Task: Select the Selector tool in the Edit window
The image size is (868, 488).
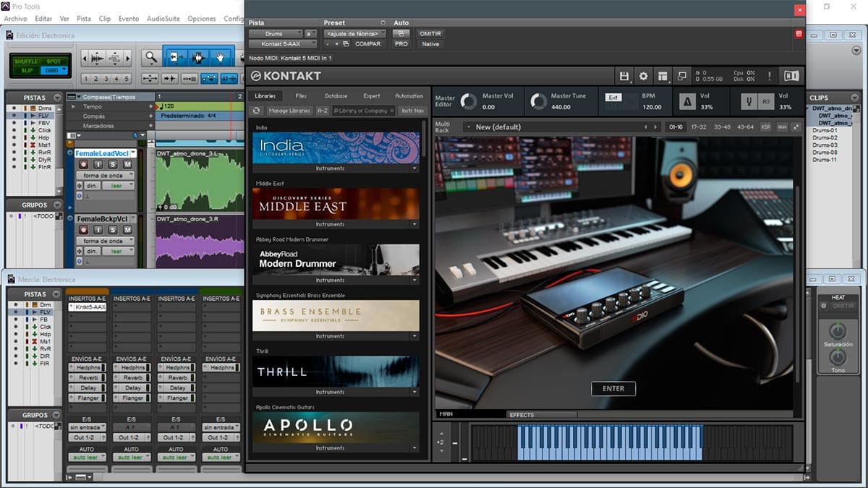Action: click(x=197, y=57)
